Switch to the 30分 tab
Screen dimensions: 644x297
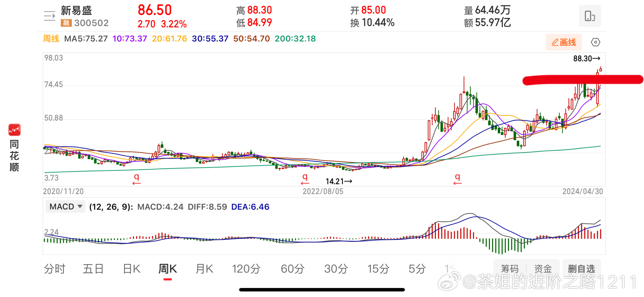pyautogui.click(x=336, y=269)
